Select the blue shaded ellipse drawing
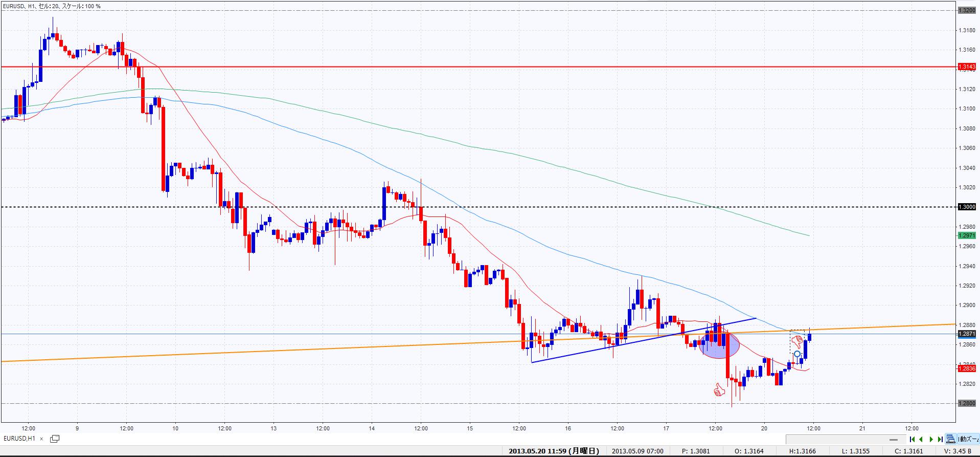The image size is (980, 457). (719, 346)
